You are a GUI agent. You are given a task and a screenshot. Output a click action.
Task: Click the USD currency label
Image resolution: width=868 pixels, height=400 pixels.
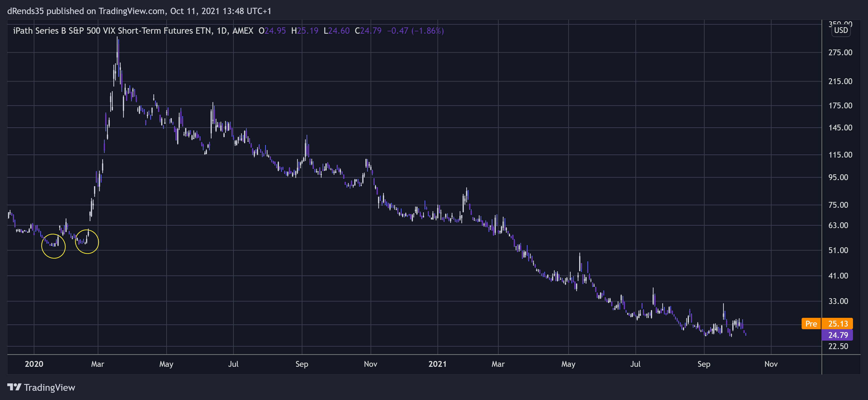[841, 30]
